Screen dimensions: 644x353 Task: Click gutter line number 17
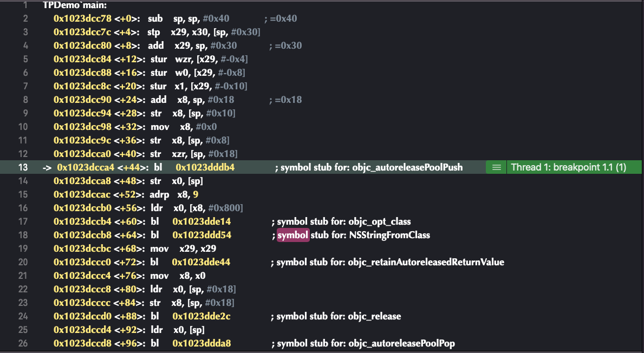pos(23,221)
